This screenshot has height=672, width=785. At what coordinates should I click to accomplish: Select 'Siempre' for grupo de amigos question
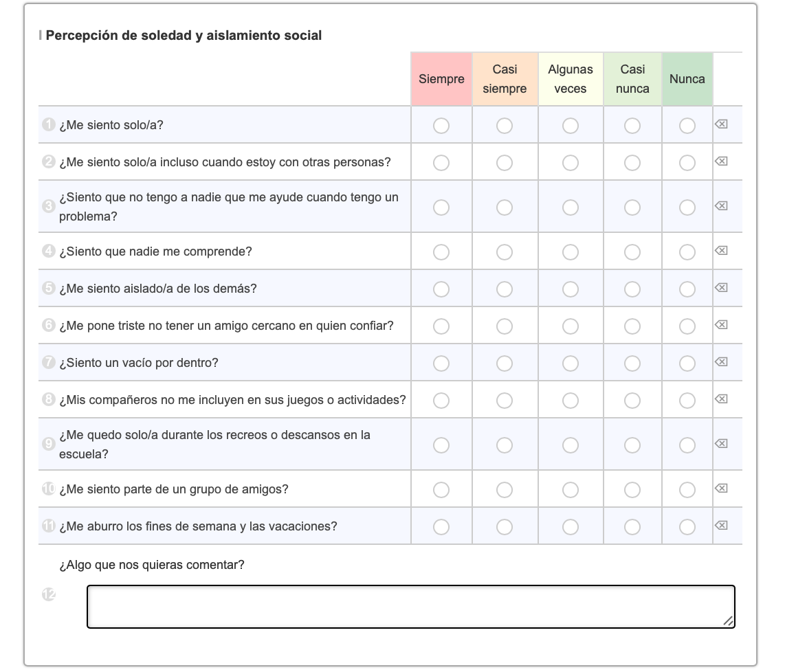(441, 490)
